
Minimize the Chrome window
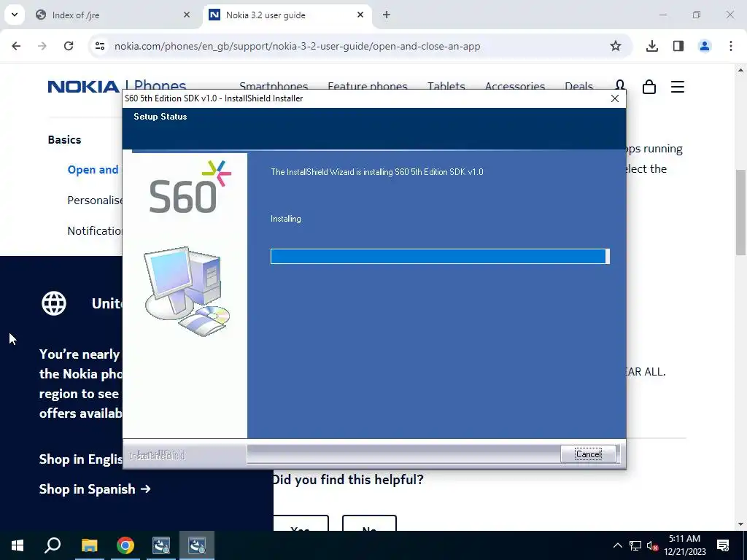pyautogui.click(x=662, y=15)
